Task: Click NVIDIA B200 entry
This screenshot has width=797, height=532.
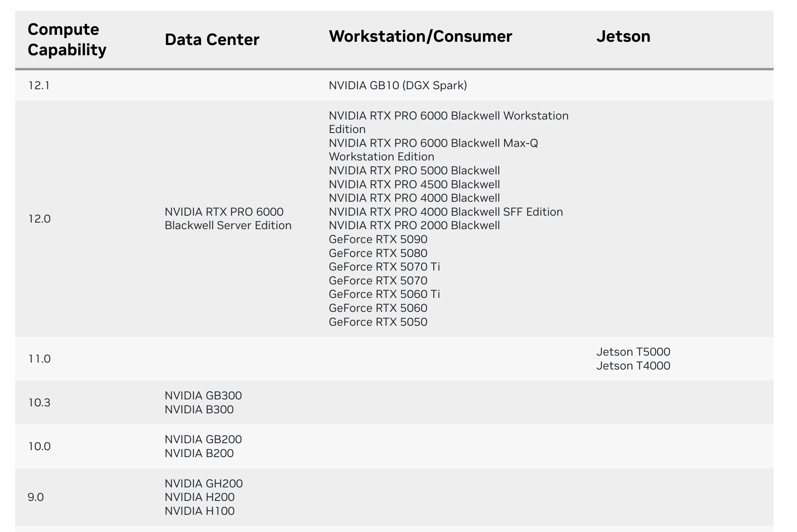Action: [x=199, y=453]
